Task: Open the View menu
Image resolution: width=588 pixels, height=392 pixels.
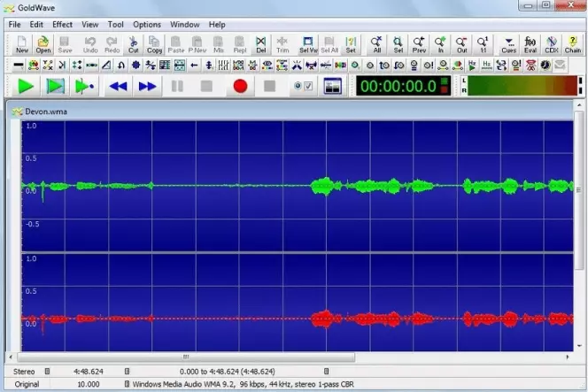Action: (90, 25)
